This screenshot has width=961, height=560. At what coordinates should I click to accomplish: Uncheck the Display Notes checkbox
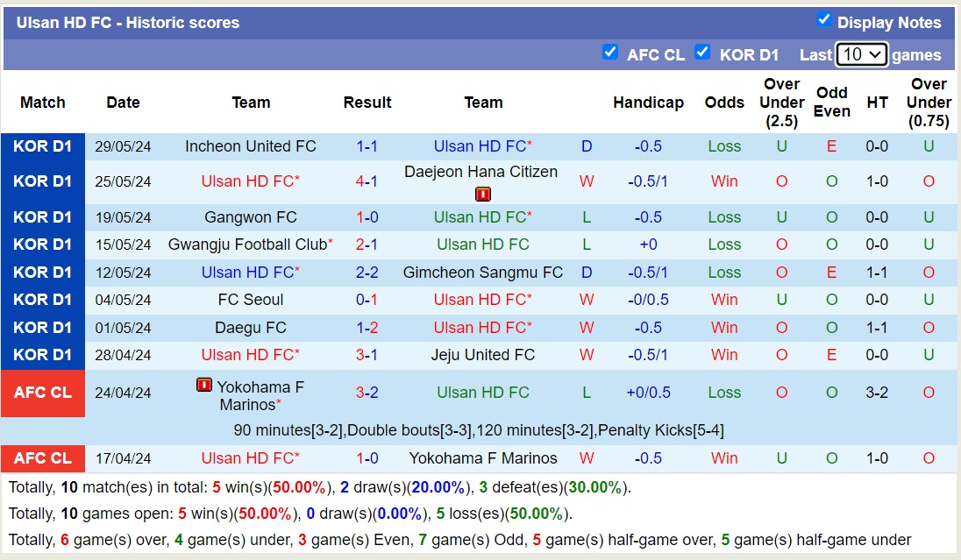click(825, 22)
